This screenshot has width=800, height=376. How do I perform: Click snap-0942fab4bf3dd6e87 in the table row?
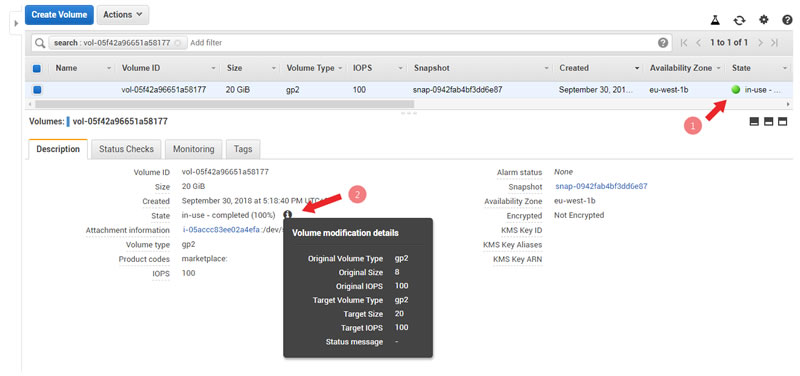click(458, 90)
